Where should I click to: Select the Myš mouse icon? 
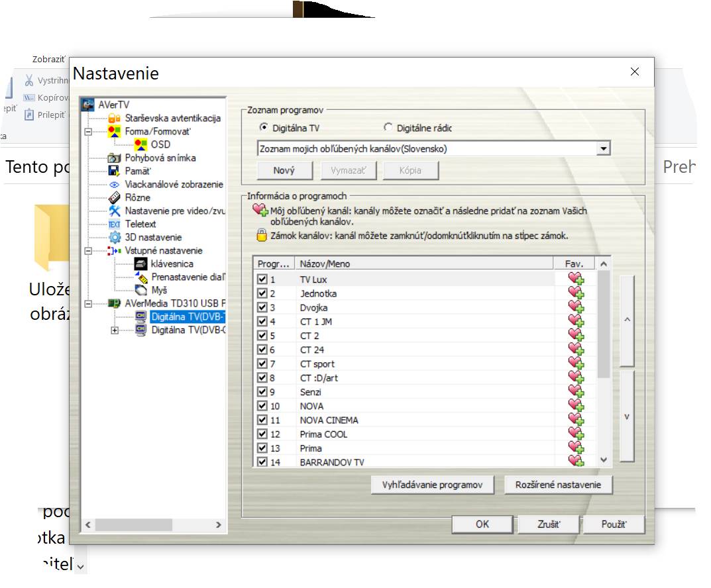(141, 290)
